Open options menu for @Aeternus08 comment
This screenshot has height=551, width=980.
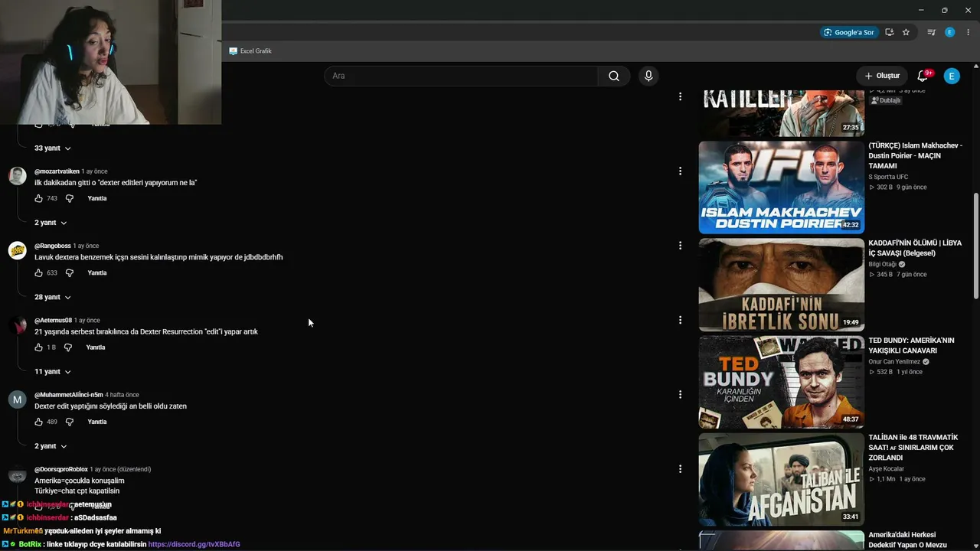point(680,320)
